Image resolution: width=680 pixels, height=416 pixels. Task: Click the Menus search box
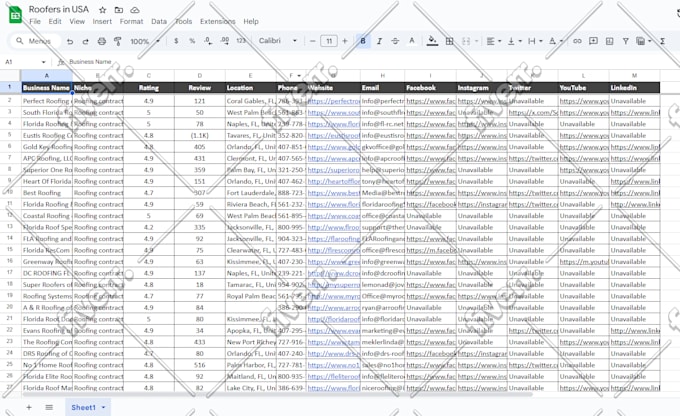coord(34,41)
